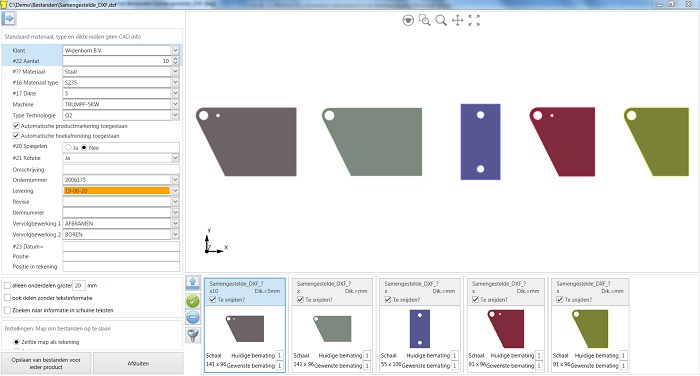The image size is (700, 376).
Task: Click the orange Levering date field
Action: [x=117, y=191]
